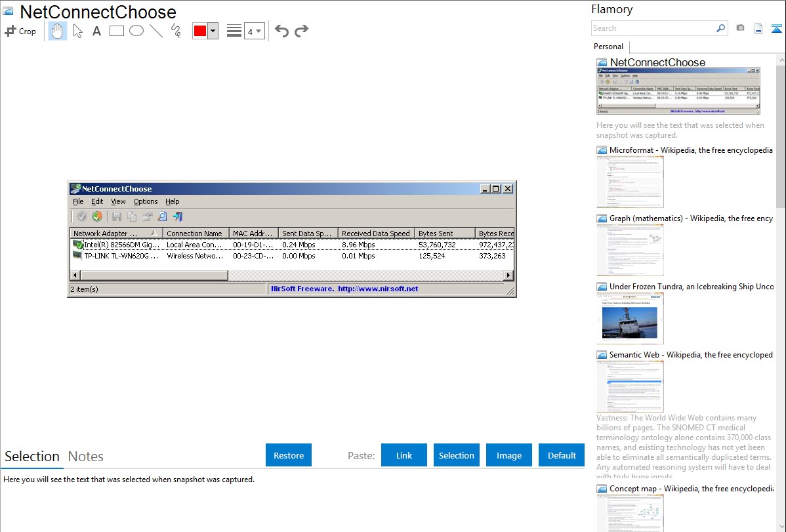Click the horizontal scrollbar right arrow
This screenshot has width=786, height=532.
click(x=508, y=275)
